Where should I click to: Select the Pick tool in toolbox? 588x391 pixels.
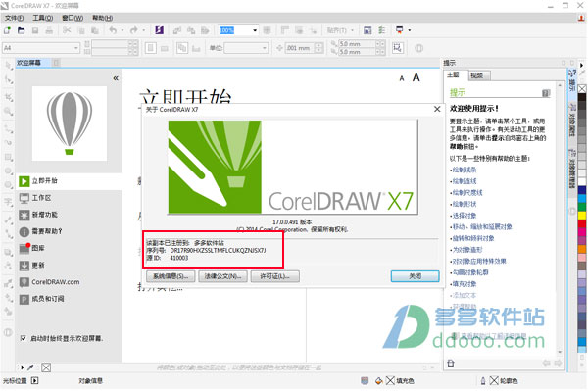[8, 66]
